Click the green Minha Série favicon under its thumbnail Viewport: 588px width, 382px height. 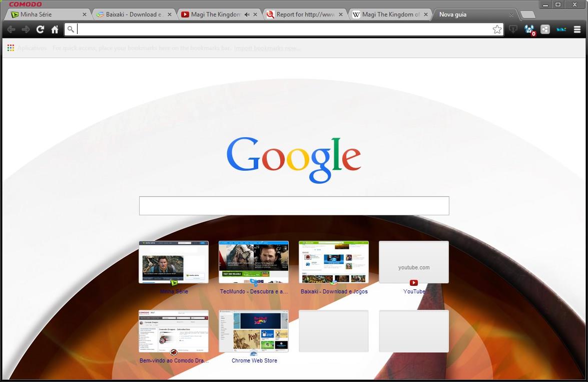[174, 282]
